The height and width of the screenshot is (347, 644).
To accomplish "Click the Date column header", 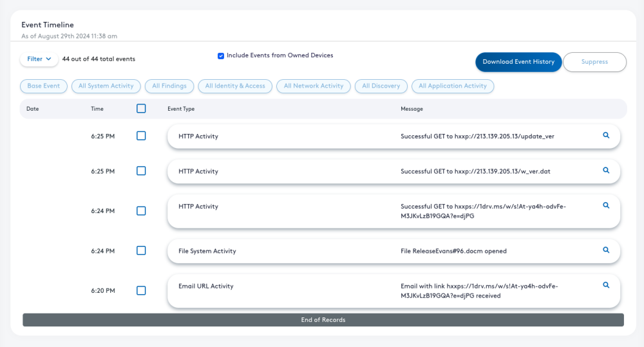I will pos(32,109).
